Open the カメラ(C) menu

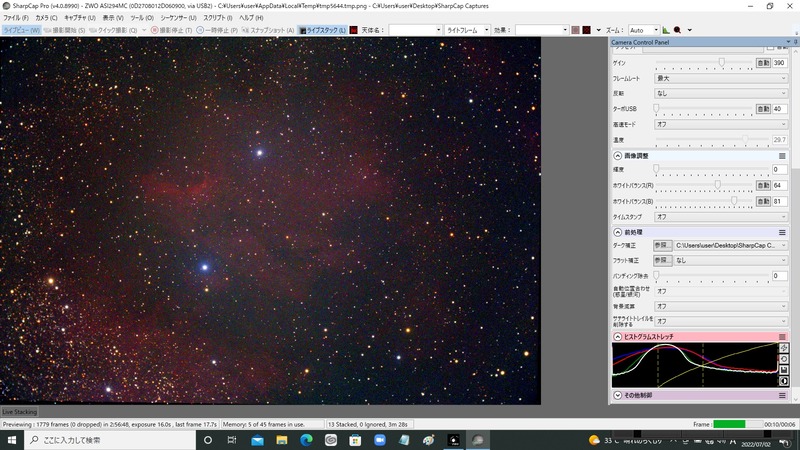pos(46,18)
